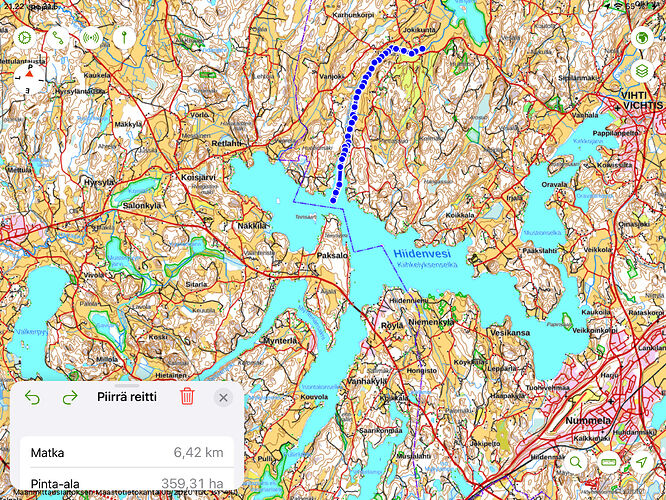The height and width of the screenshot is (500, 666).
Task: Select the Matka distance row
Action: (127, 452)
